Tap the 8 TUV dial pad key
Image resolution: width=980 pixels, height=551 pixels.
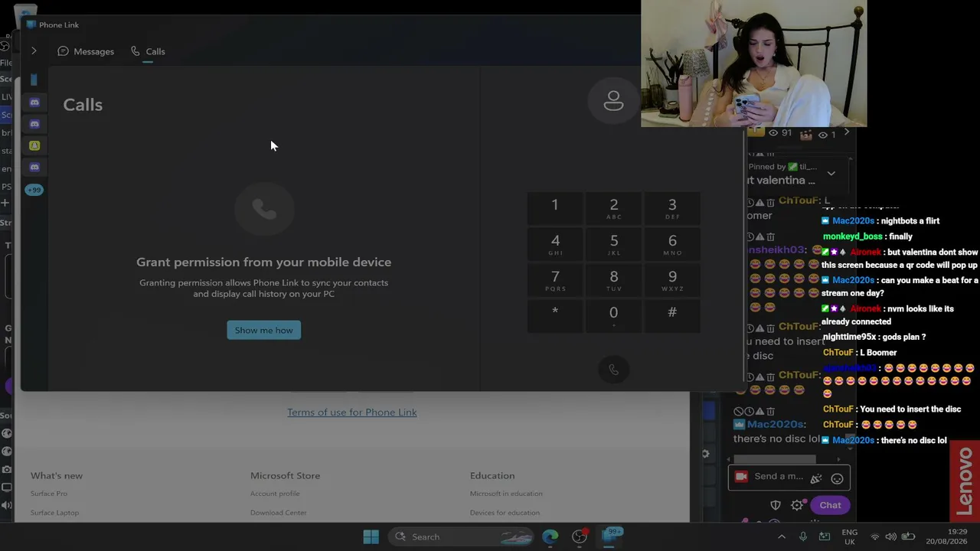pyautogui.click(x=614, y=280)
